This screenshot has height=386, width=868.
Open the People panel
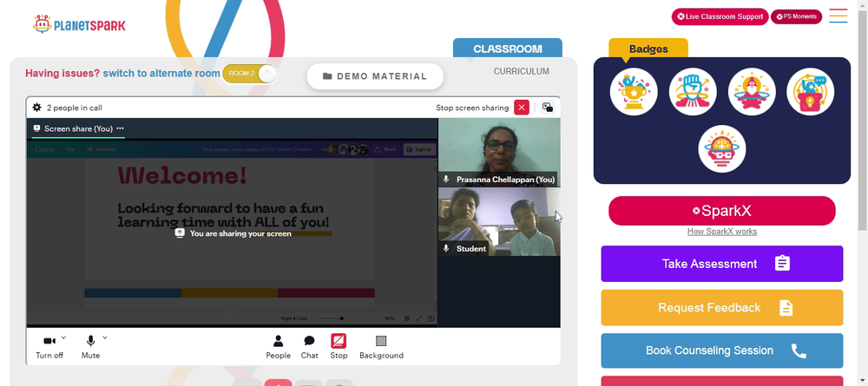pyautogui.click(x=278, y=347)
